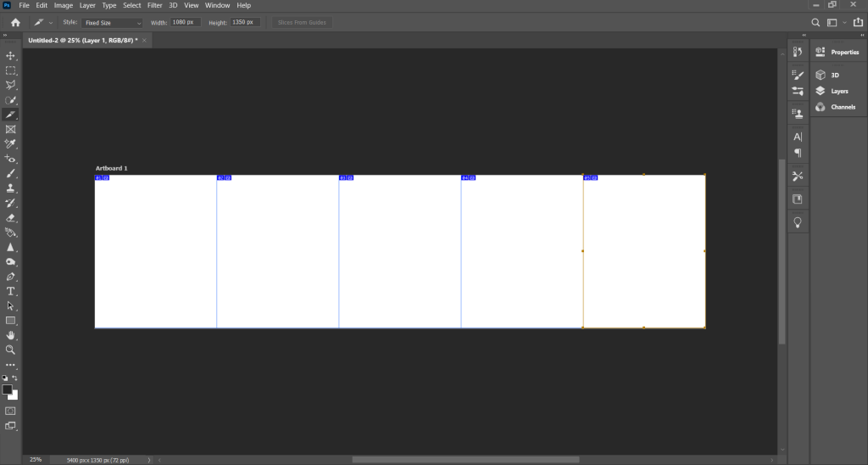Select the Eraser tool
868x465 pixels.
pyautogui.click(x=11, y=217)
